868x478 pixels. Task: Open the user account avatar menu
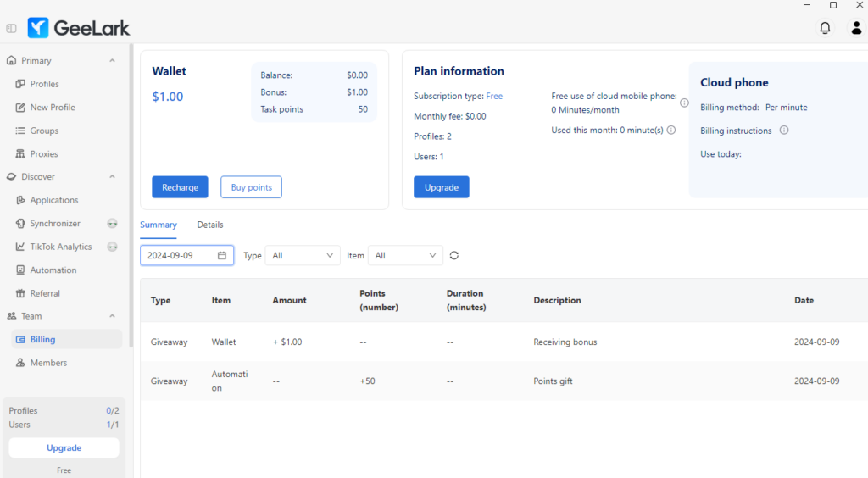click(x=856, y=28)
